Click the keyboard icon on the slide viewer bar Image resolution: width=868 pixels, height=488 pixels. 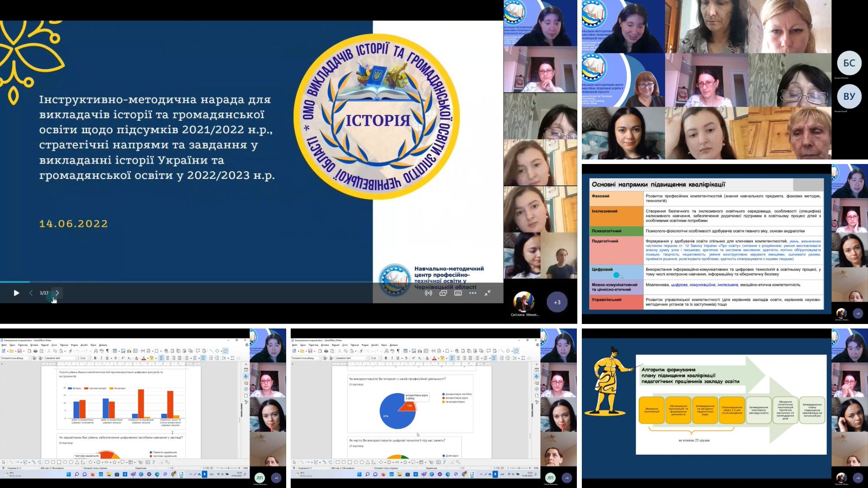click(x=458, y=293)
